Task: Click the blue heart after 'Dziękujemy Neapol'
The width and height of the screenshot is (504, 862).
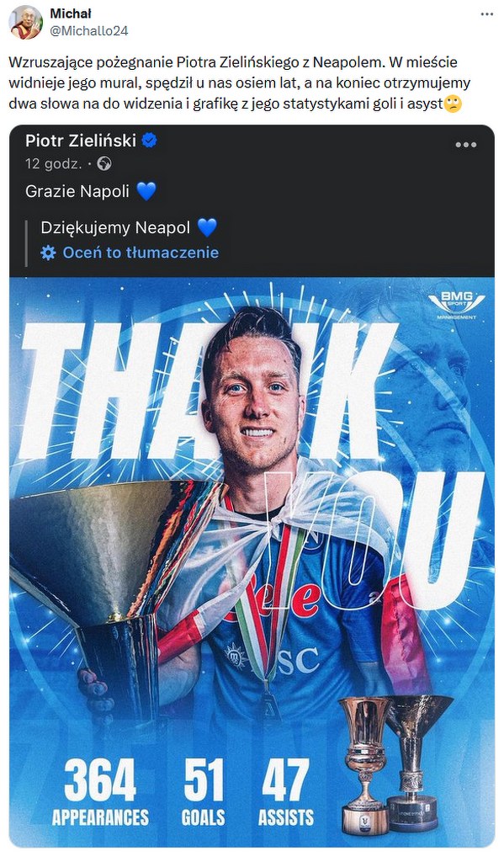Action: [x=207, y=227]
